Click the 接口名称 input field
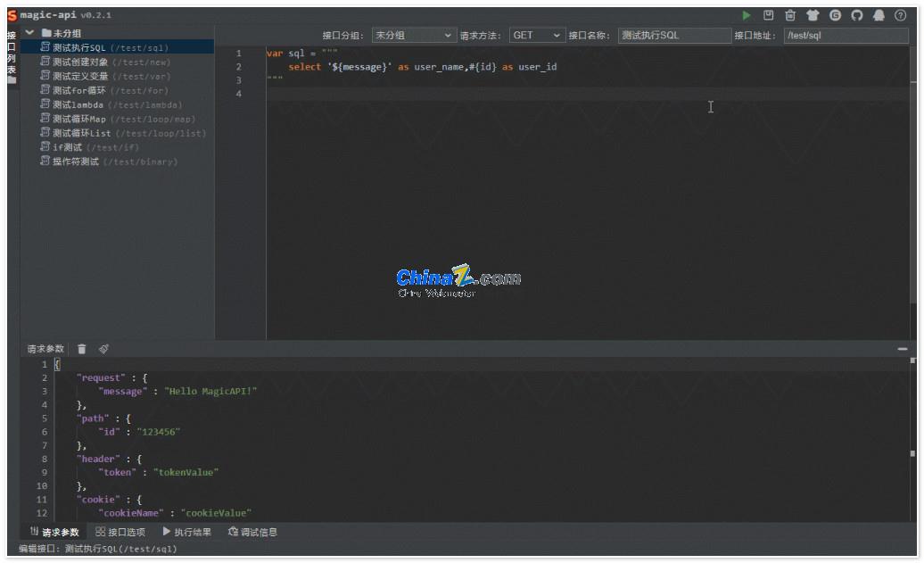This screenshot has width=924, height=563. pos(673,36)
